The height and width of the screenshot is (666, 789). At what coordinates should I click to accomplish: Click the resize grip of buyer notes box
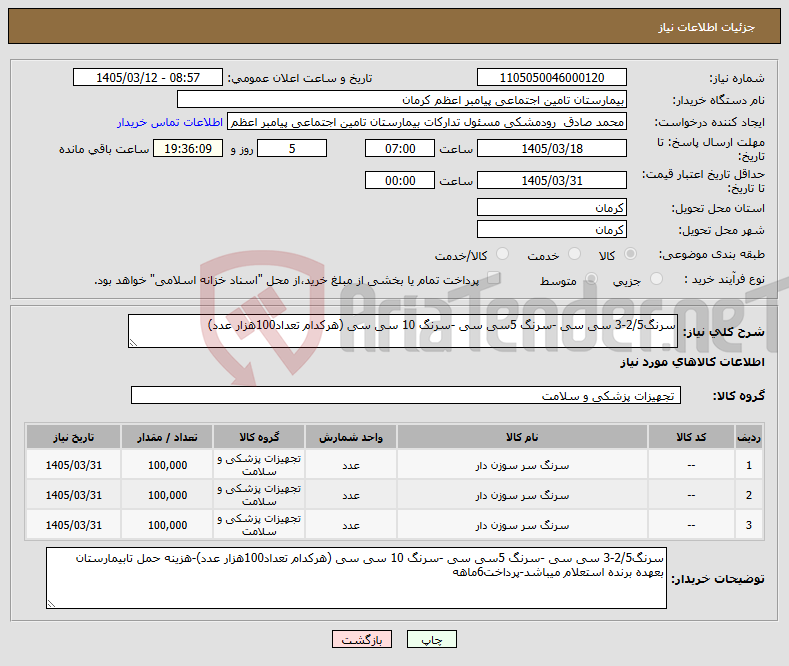coord(51,604)
